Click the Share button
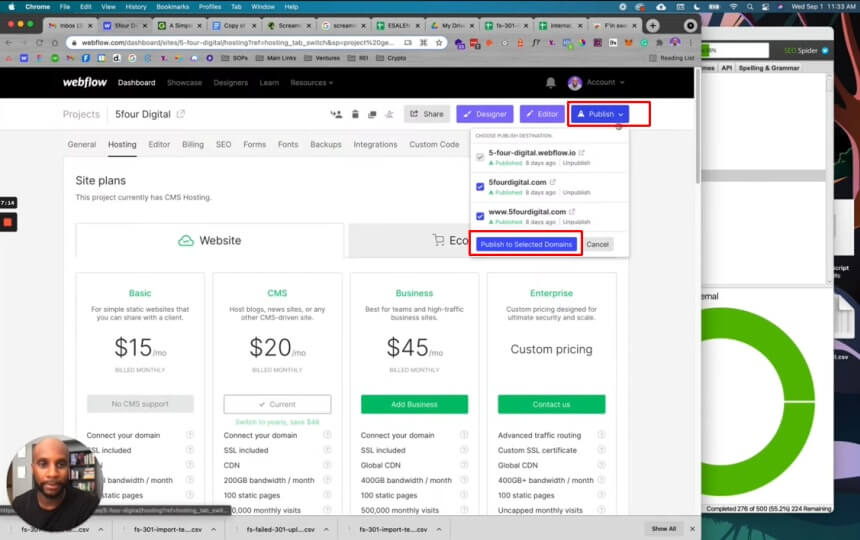This screenshot has width=860, height=540. click(427, 114)
